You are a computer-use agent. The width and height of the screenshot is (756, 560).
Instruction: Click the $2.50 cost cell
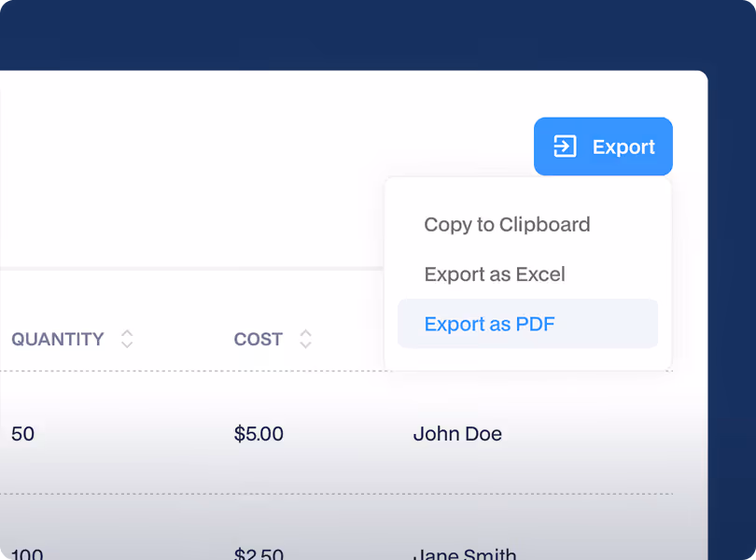pyautogui.click(x=259, y=551)
